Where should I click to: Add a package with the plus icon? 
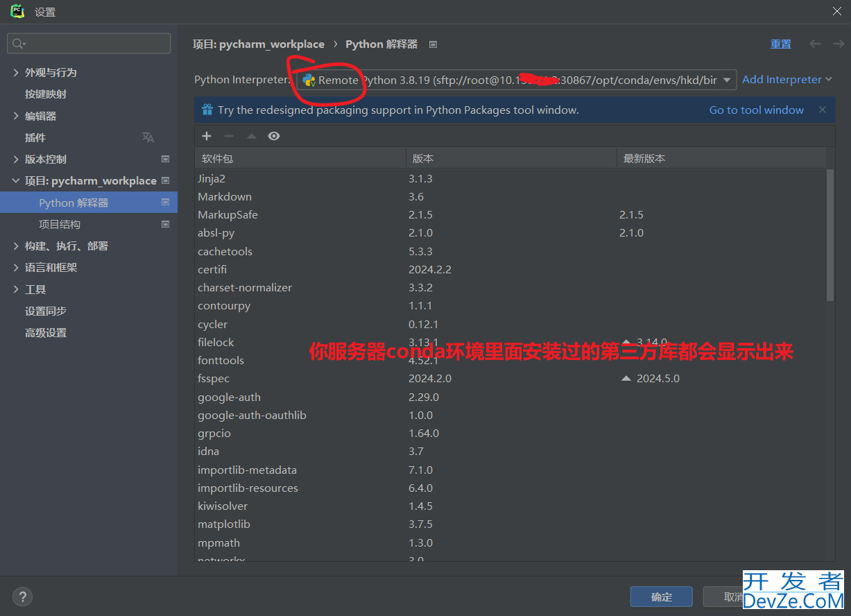click(x=207, y=136)
